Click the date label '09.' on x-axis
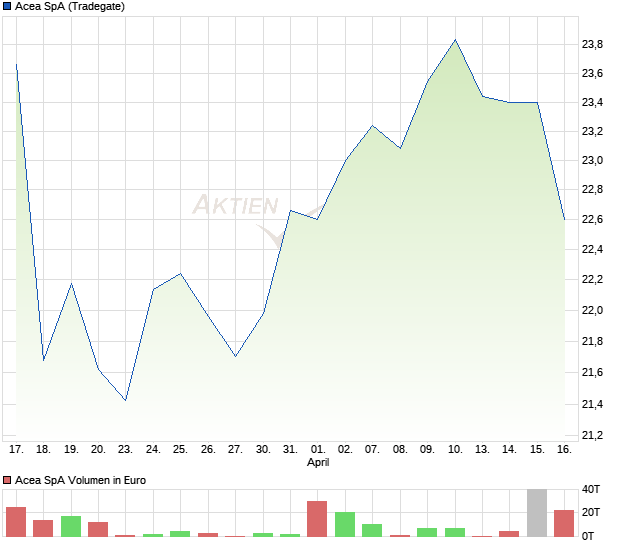The height and width of the screenshot is (546, 620). pyautogui.click(x=427, y=450)
